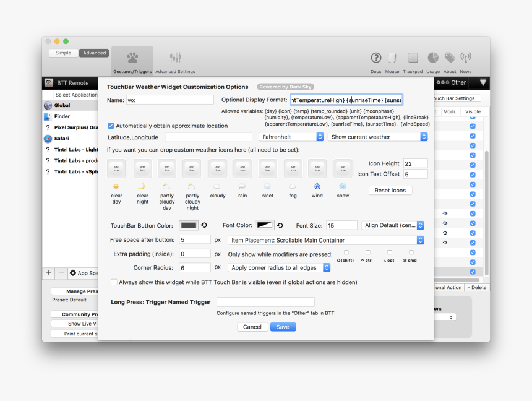The height and width of the screenshot is (401, 532).
Task: Click the fog icon drop slot
Action: (293, 168)
